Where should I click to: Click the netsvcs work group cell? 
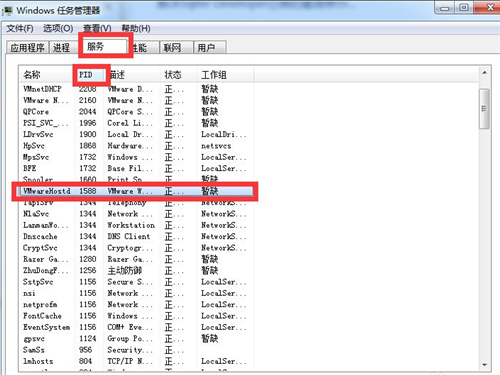[216, 146]
